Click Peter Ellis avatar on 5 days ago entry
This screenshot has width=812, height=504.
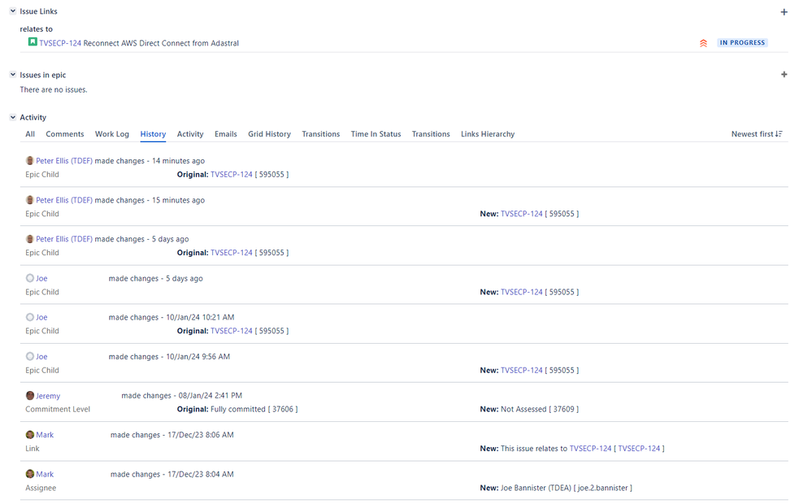[x=30, y=239]
